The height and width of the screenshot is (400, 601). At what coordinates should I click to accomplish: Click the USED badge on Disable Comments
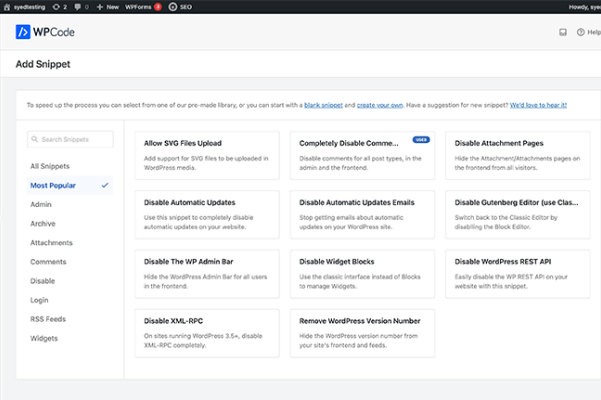pos(421,140)
